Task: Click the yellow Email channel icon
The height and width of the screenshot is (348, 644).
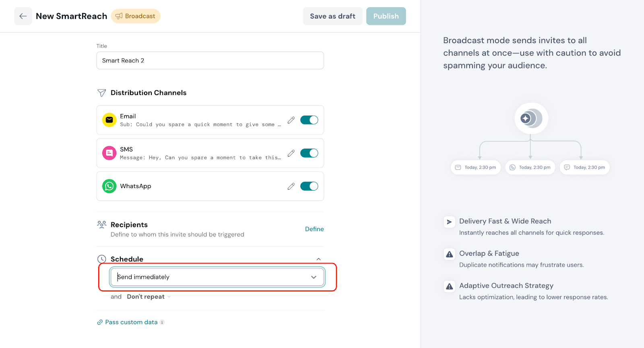Action: 109,120
